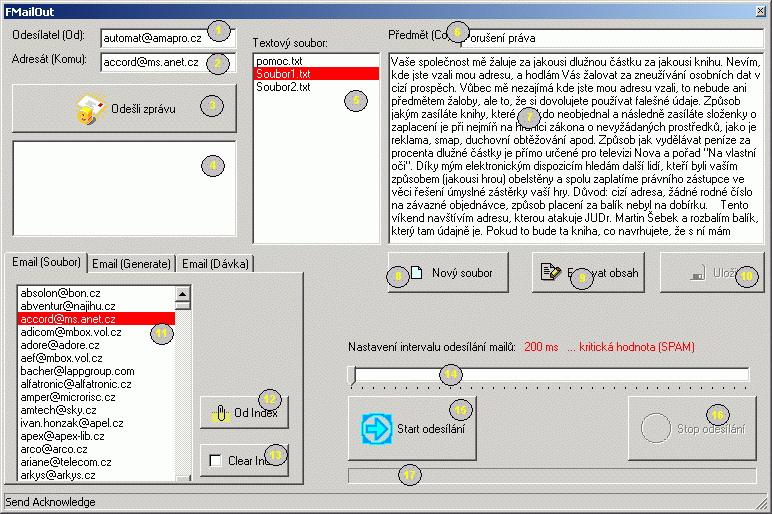772x514 pixels.
Task: Select arkys@arkys.cz in the email list
Action: (x=96, y=475)
